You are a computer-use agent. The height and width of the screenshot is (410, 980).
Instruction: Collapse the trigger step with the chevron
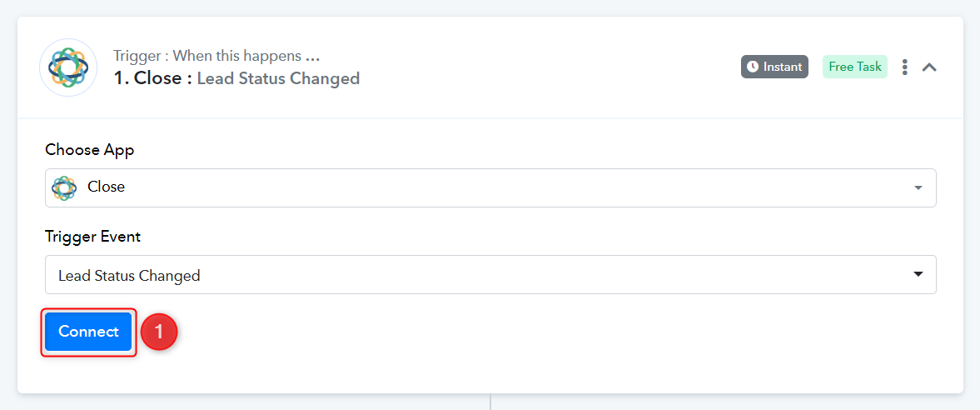coord(929,67)
